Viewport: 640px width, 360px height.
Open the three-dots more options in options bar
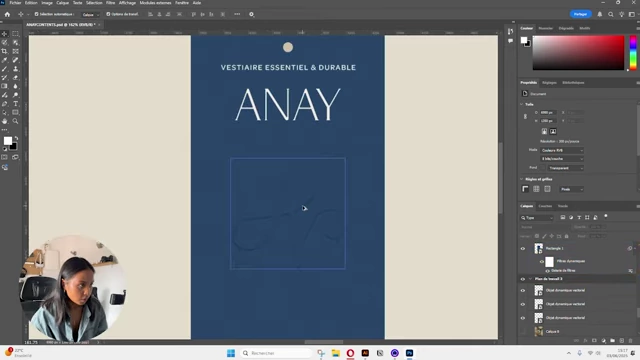[x=237, y=14]
